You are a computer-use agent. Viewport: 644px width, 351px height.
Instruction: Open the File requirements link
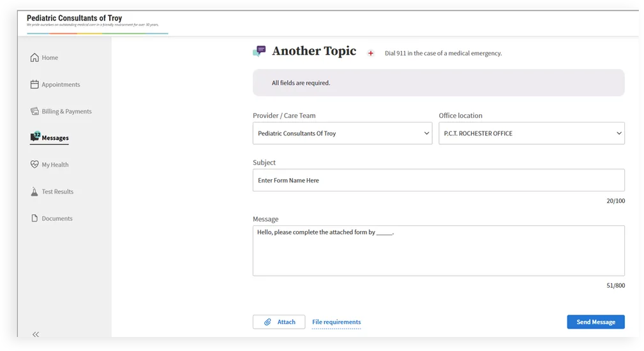(x=336, y=322)
